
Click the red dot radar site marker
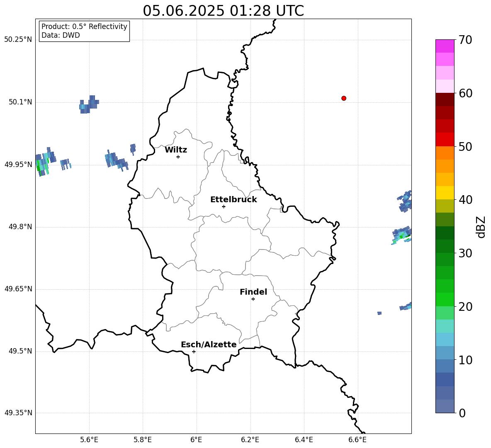(x=343, y=98)
